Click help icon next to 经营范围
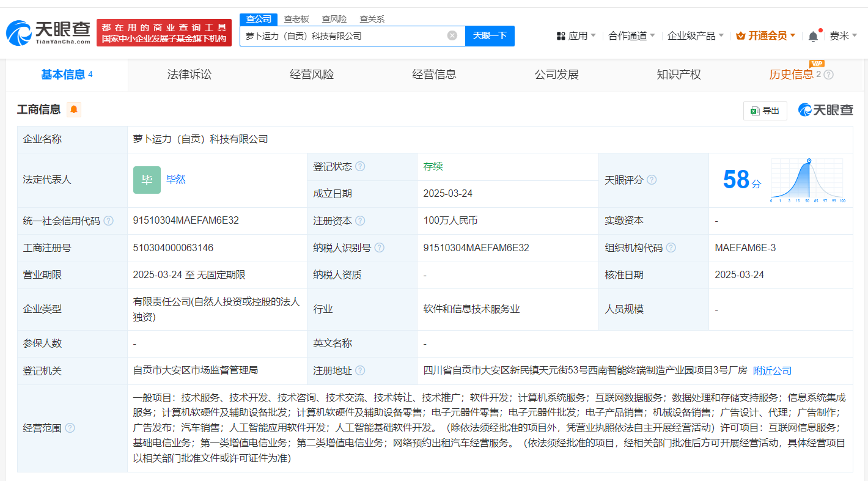The height and width of the screenshot is (481, 868). point(70,428)
